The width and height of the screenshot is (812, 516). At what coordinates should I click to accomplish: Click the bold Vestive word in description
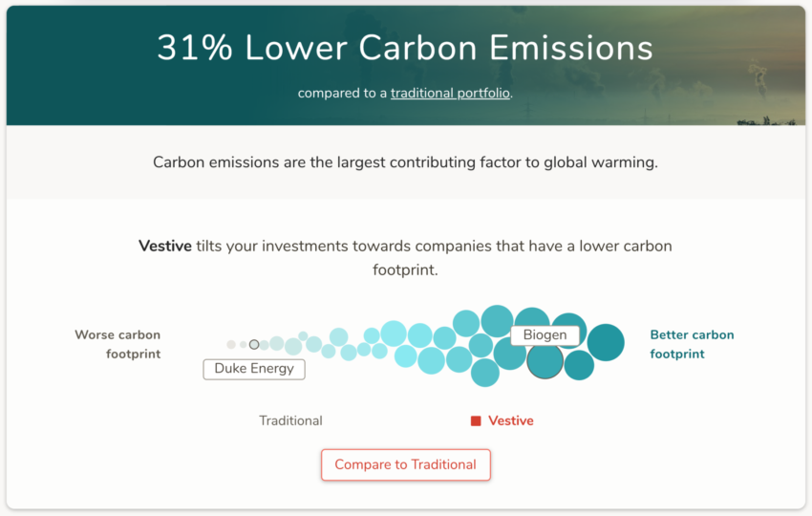click(164, 246)
